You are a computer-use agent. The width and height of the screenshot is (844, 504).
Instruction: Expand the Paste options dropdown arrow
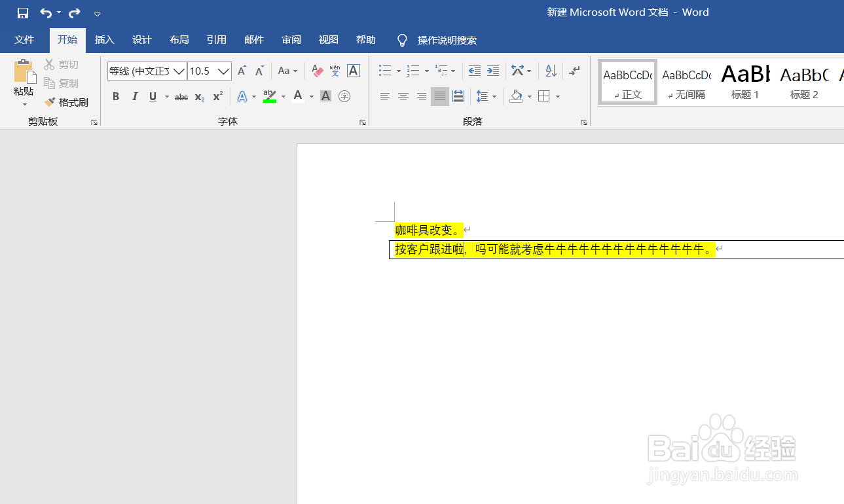[24, 104]
